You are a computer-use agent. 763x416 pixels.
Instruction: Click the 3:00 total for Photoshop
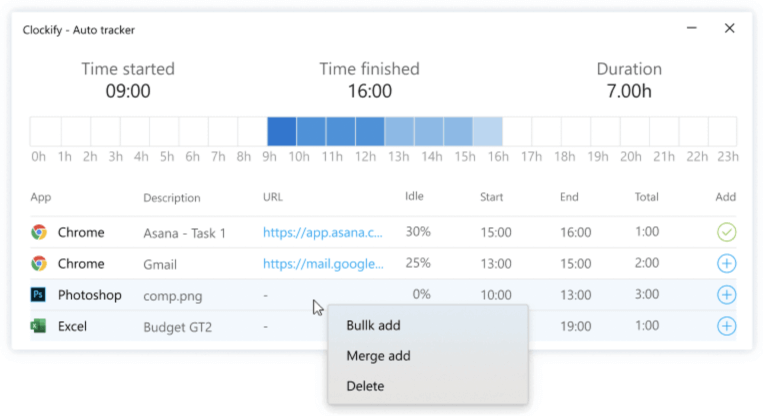click(x=647, y=294)
